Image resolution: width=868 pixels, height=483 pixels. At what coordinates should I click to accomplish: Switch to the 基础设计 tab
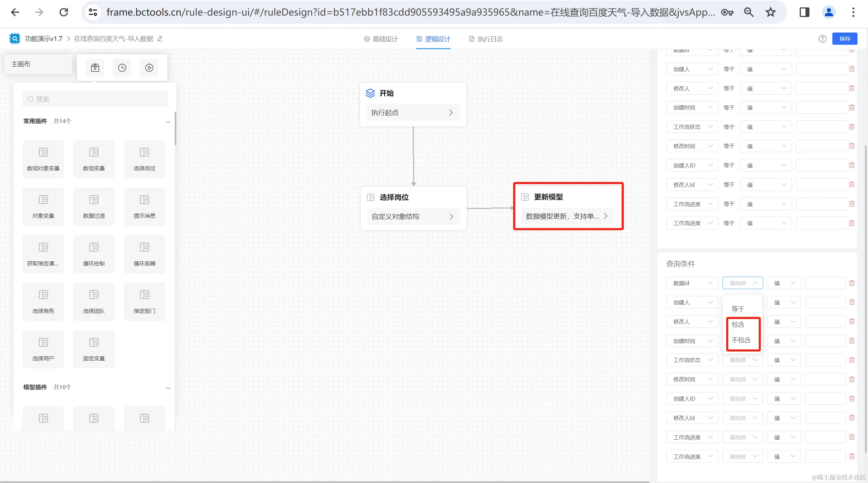tap(381, 39)
